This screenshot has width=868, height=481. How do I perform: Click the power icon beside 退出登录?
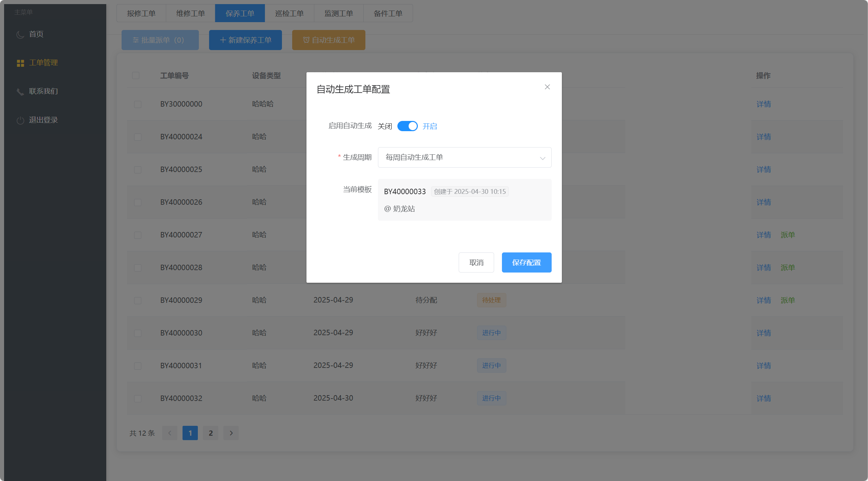[20, 120]
